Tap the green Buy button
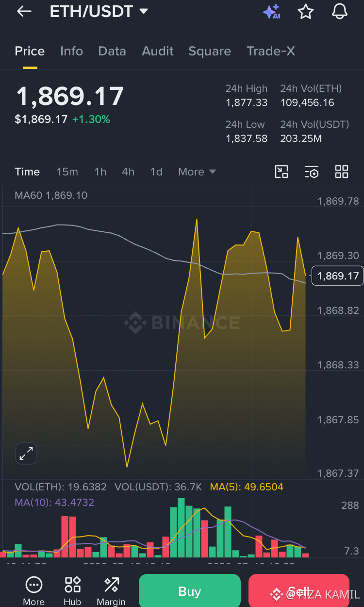 [x=190, y=591]
